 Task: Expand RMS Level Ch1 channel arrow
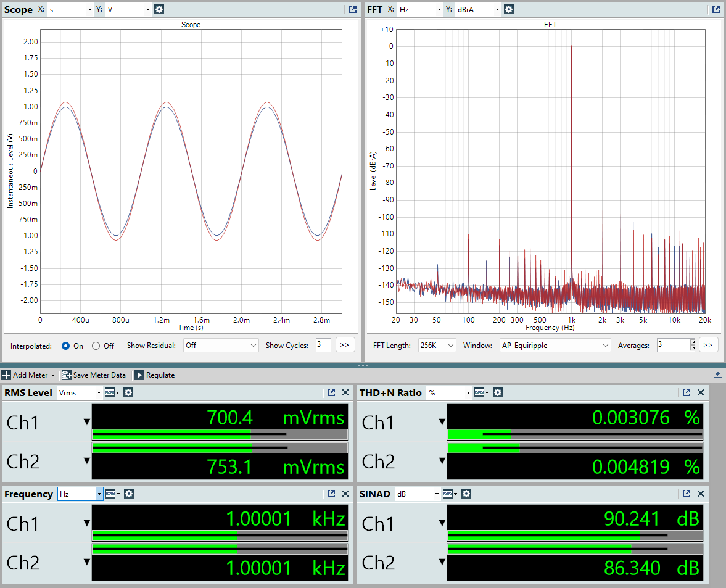[86, 422]
